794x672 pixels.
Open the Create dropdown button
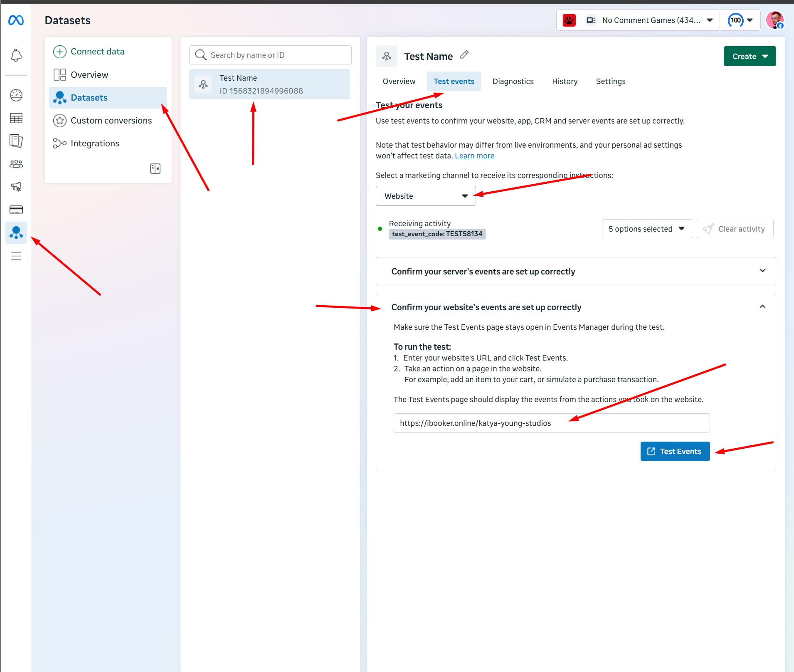tap(750, 56)
